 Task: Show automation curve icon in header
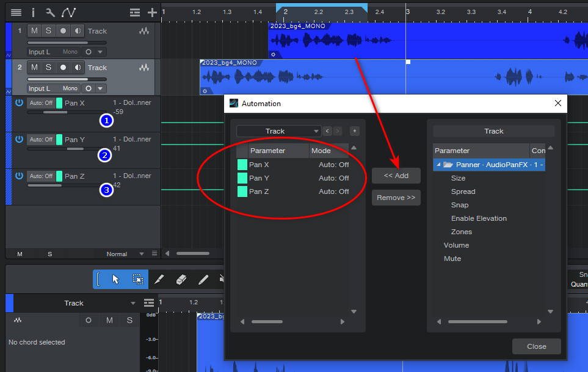[68, 13]
